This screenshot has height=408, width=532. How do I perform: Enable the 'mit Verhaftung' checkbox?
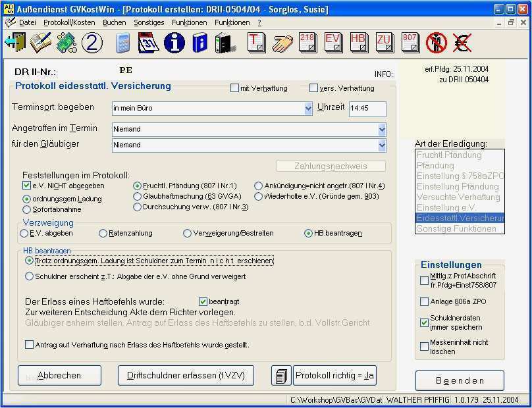234,88
